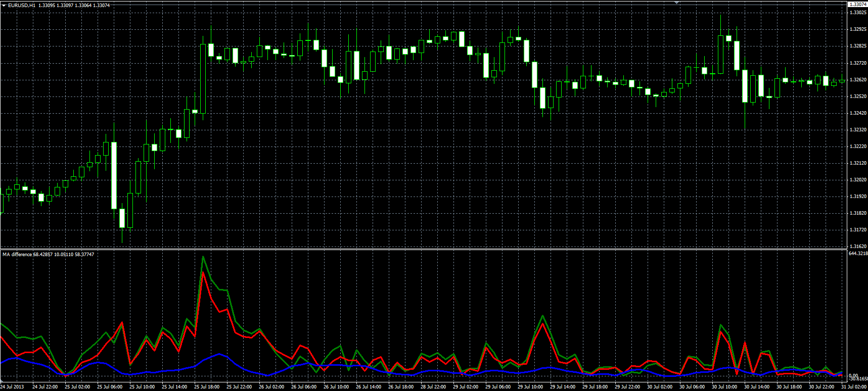The image size is (868, 391).
Task: Click price axis value 1.33025
Action: (x=858, y=12)
